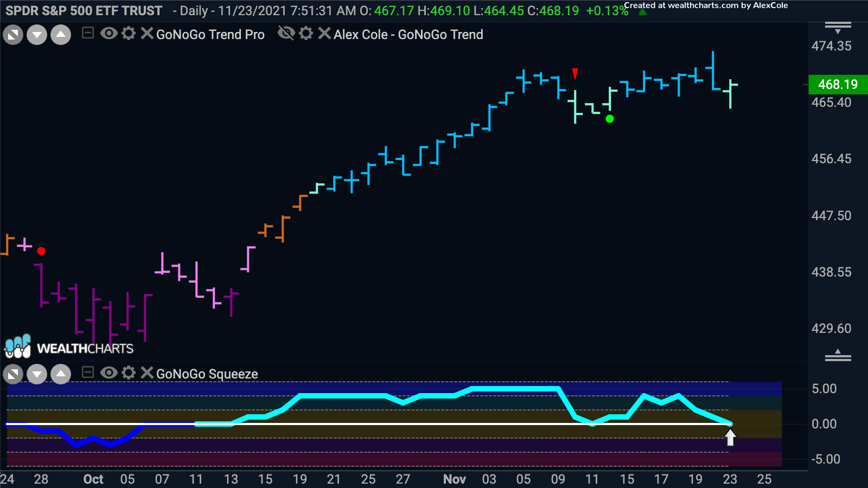Click the current price tag 468.19

838,85
